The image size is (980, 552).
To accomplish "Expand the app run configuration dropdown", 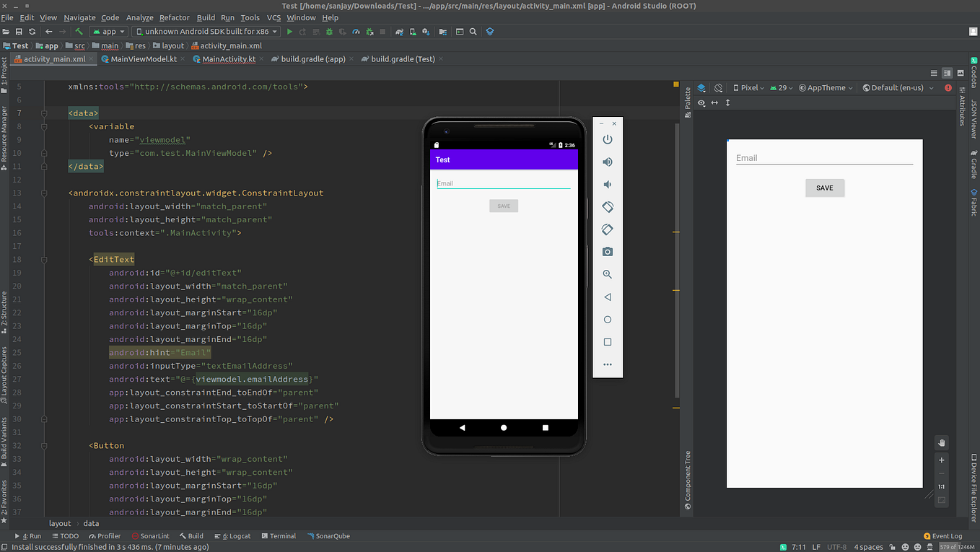I will [x=109, y=32].
